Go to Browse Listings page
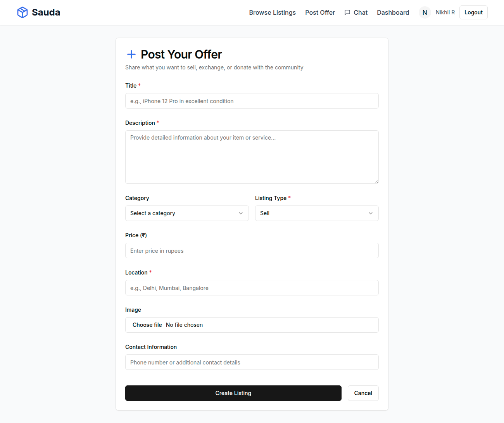Image resolution: width=504 pixels, height=423 pixels. 272,12
